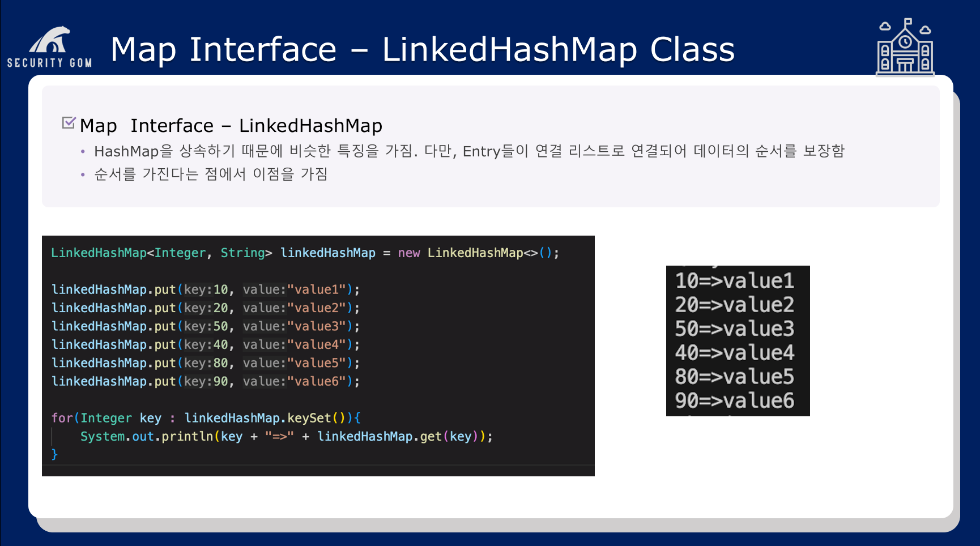Select the slide title 'Map Interface – LinkedHashMap Class'

423,50
